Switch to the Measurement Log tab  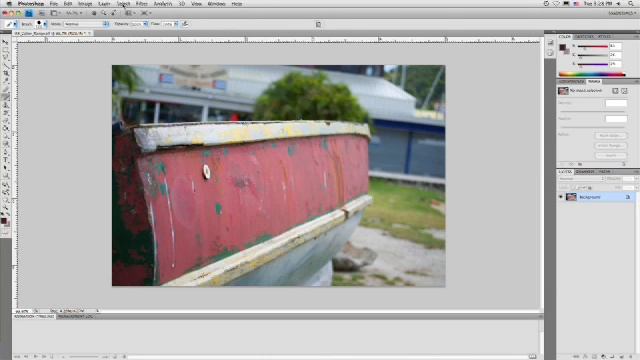75,316
